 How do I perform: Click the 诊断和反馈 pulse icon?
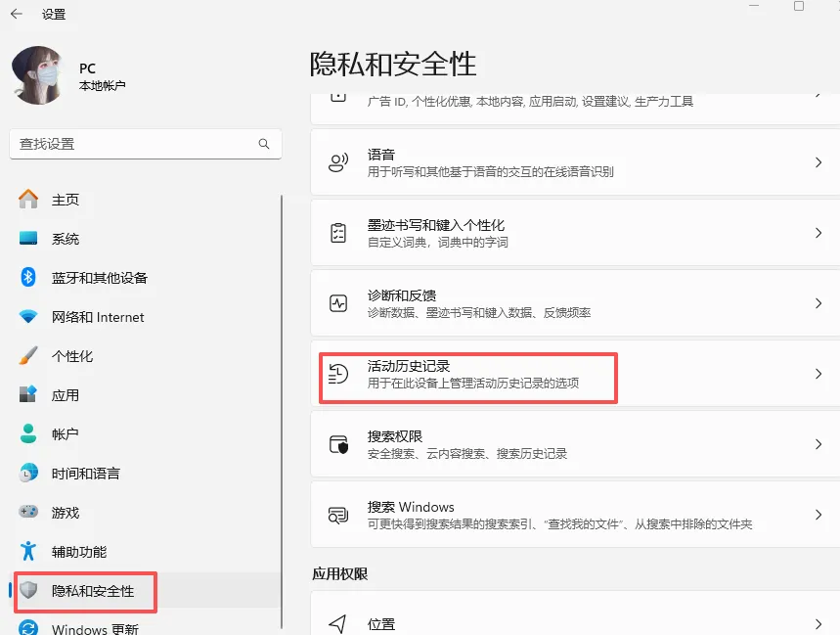pyautogui.click(x=338, y=303)
